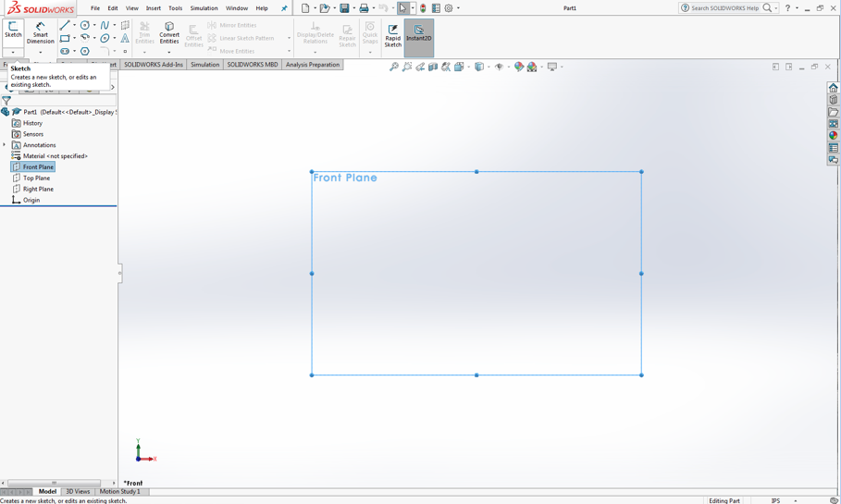
Task: Click the IPS unit system in status bar
Action: [x=775, y=500]
